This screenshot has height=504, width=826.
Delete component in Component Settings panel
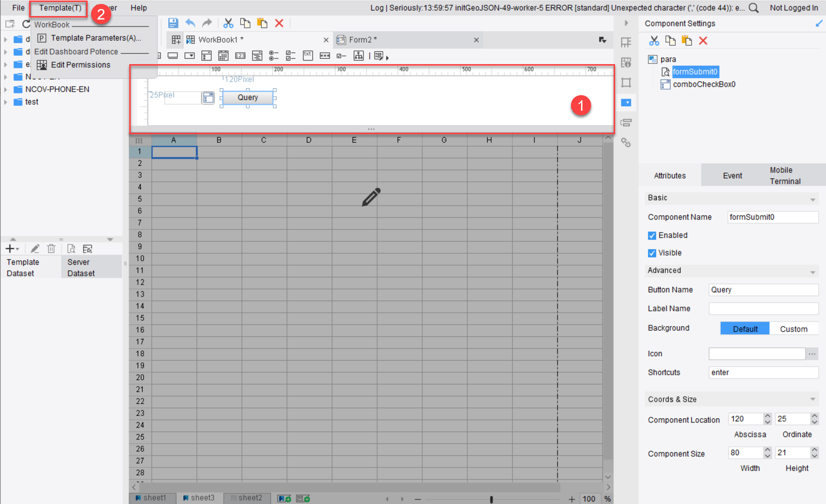pos(703,41)
